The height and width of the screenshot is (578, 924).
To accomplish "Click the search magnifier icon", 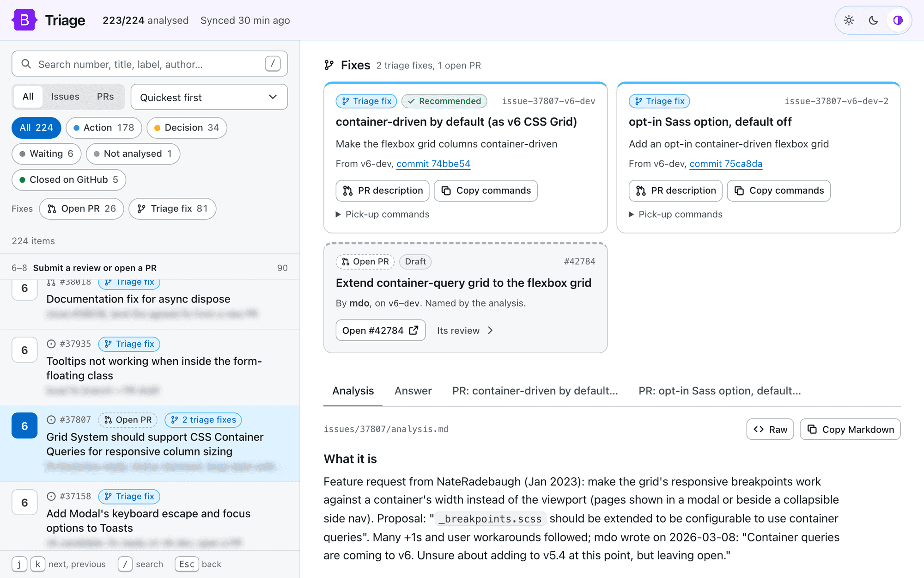I will pyautogui.click(x=26, y=64).
